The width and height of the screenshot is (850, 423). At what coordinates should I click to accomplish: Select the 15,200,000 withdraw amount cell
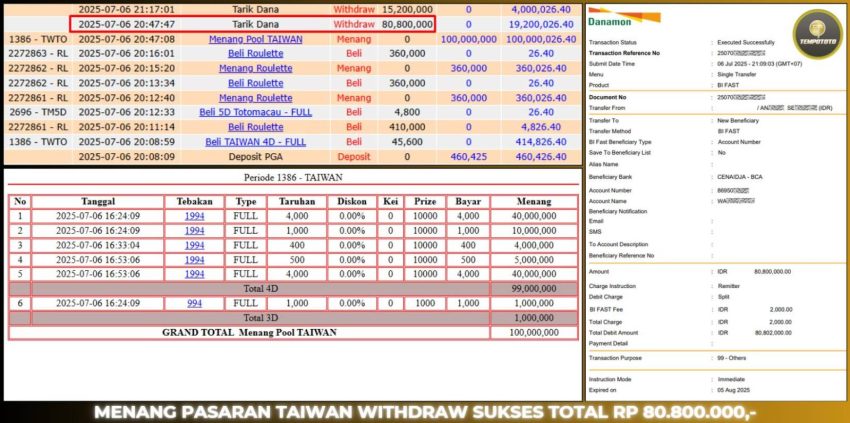point(407,9)
